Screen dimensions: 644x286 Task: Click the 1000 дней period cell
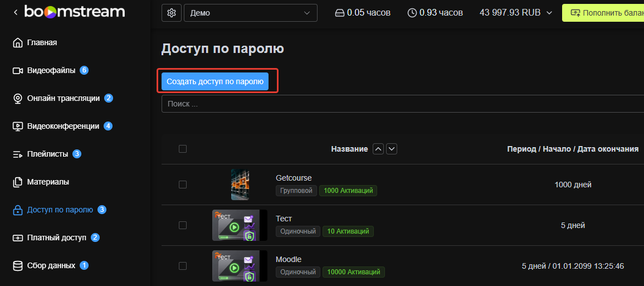(x=573, y=185)
